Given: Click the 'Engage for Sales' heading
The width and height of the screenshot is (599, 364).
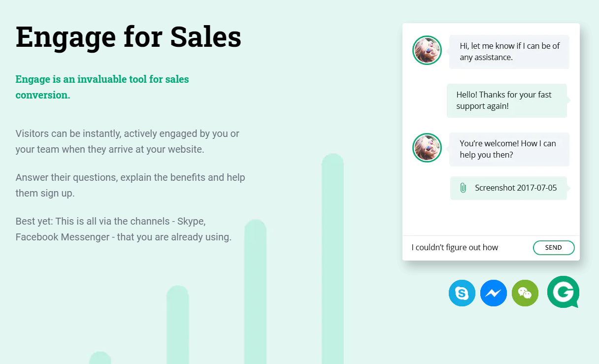Looking at the screenshot, I should pos(129,36).
